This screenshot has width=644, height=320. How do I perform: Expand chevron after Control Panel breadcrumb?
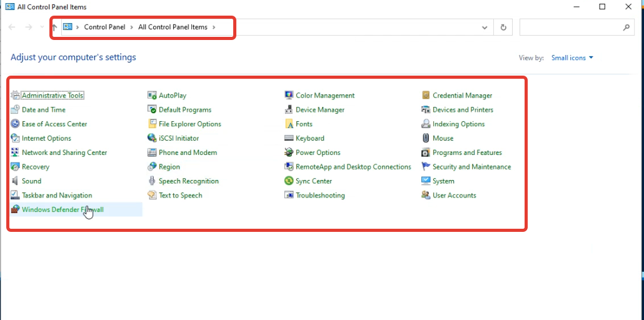[x=131, y=27]
